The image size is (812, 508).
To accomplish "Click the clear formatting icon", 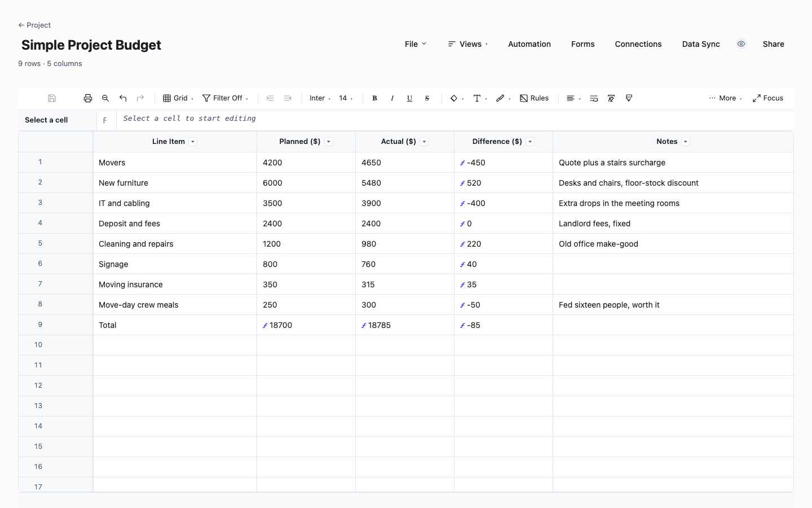I will click(x=611, y=98).
